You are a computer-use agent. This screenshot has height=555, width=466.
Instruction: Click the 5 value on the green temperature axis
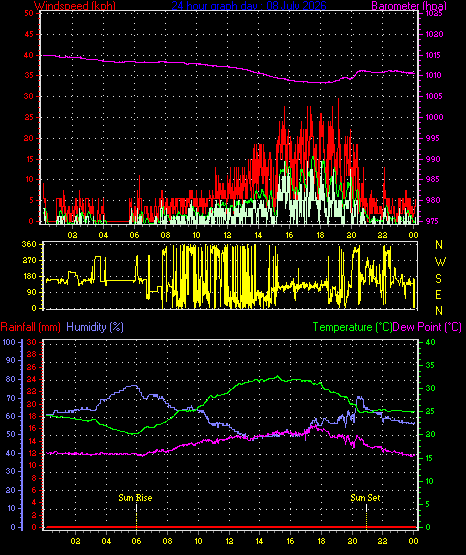coord(428,504)
